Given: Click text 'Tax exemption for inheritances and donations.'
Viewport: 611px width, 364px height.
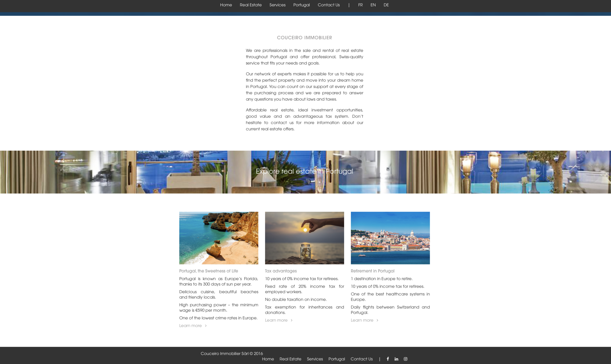Looking at the screenshot, I should click(x=304, y=310).
